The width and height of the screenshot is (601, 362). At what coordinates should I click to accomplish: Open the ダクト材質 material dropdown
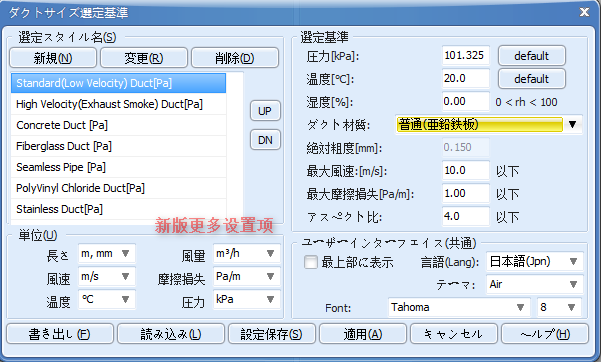[489, 125]
